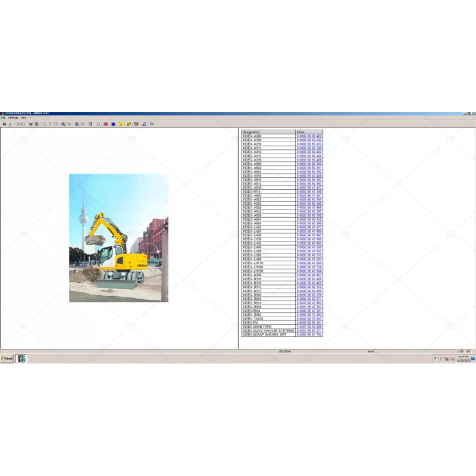
Task: Click the envelope mail icon
Action: click(x=151, y=123)
